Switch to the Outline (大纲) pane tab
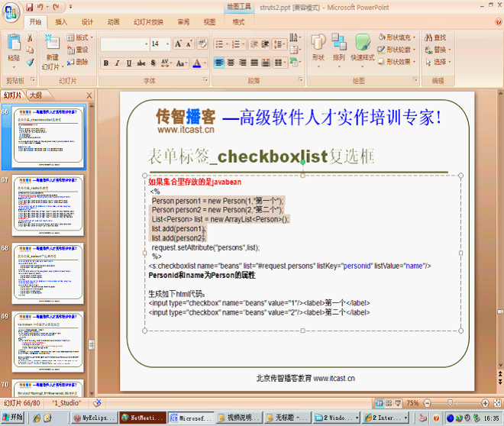Viewport: 504px width, 426px height. (x=36, y=95)
